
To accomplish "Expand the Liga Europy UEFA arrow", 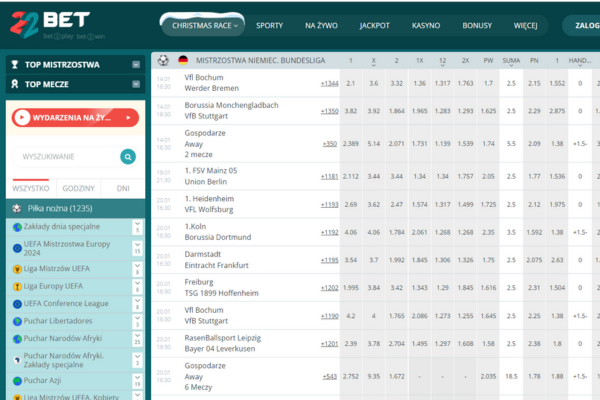I will (x=137, y=286).
